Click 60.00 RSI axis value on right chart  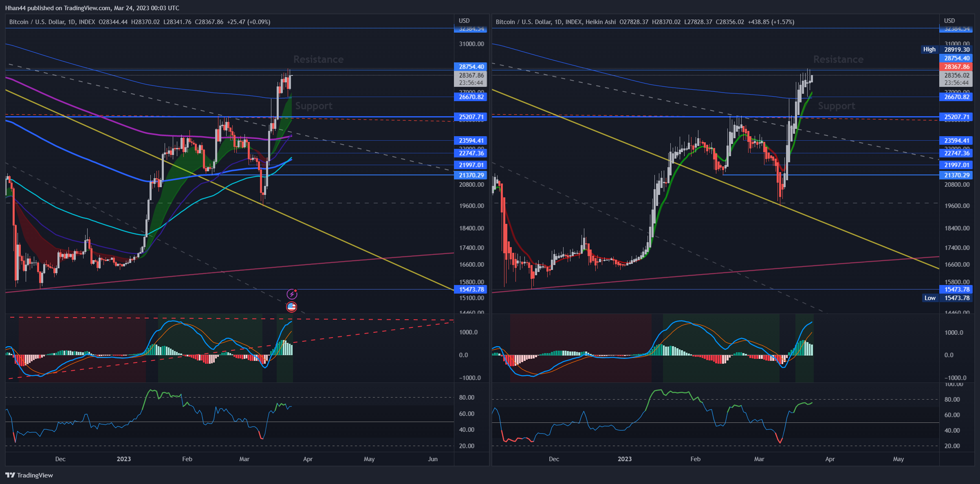(952, 415)
